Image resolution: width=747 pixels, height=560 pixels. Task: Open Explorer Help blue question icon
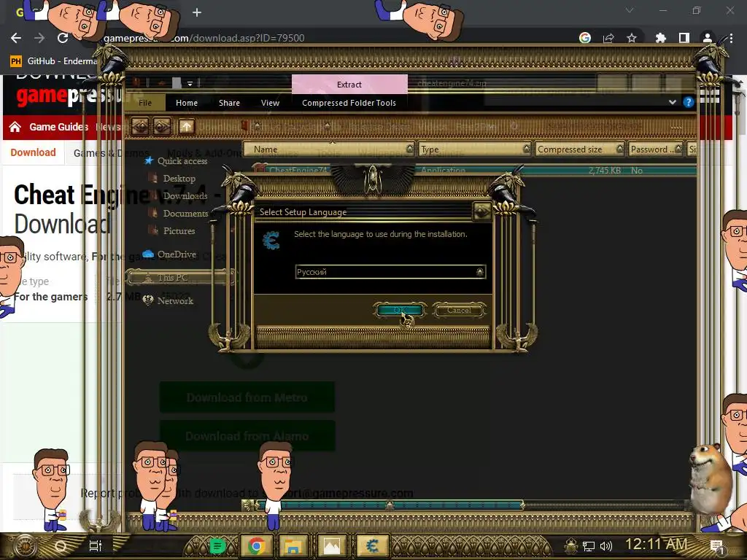click(689, 102)
